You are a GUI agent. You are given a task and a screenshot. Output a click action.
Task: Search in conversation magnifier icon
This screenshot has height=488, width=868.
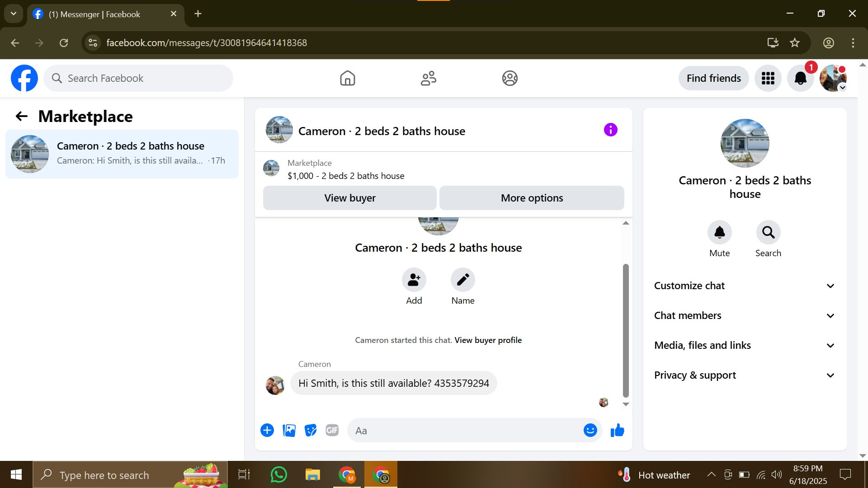point(769,232)
